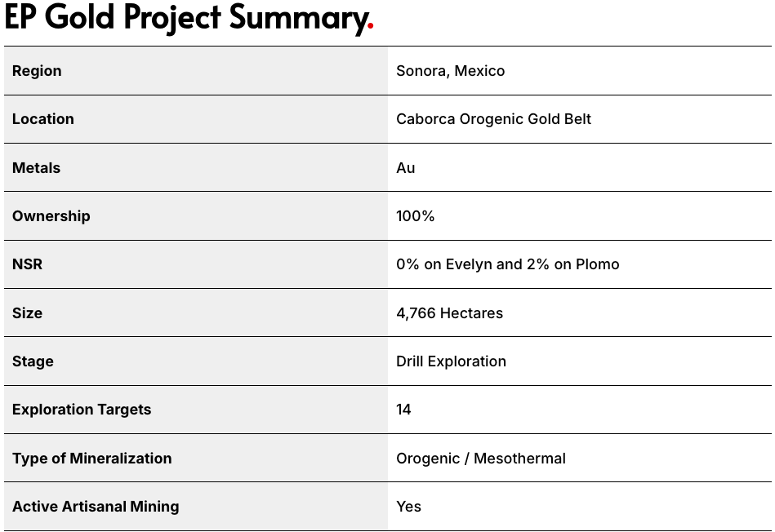This screenshot has width=775, height=532.
Task: Select the Size row label
Action: point(27,313)
